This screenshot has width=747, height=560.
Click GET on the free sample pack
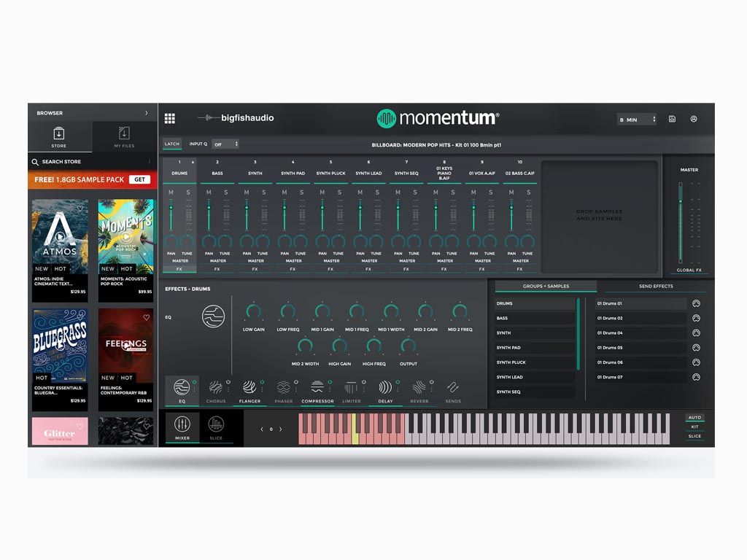point(139,179)
